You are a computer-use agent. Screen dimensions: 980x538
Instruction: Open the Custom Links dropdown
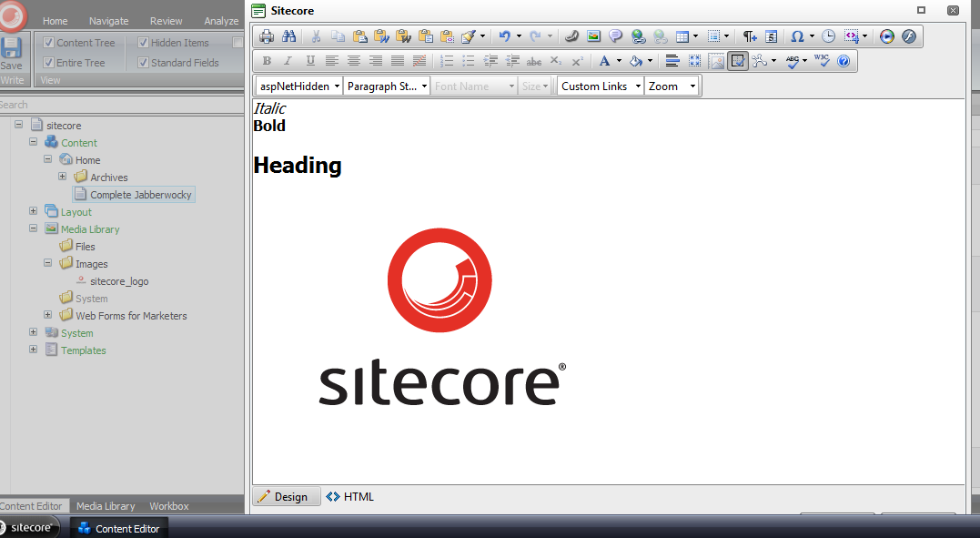tap(600, 86)
